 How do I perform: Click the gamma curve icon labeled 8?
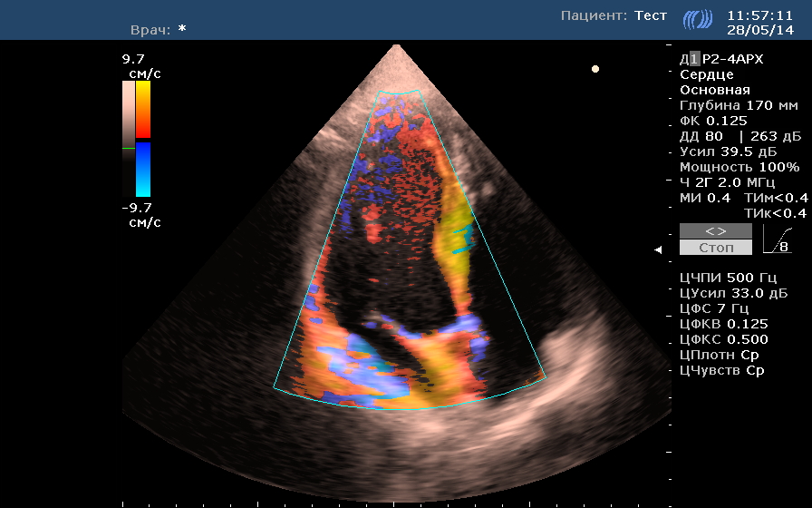[x=778, y=239]
